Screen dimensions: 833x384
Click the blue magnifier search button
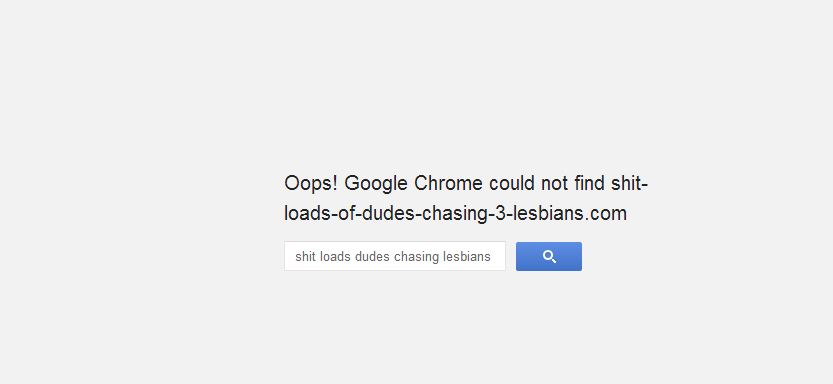pyautogui.click(x=549, y=257)
